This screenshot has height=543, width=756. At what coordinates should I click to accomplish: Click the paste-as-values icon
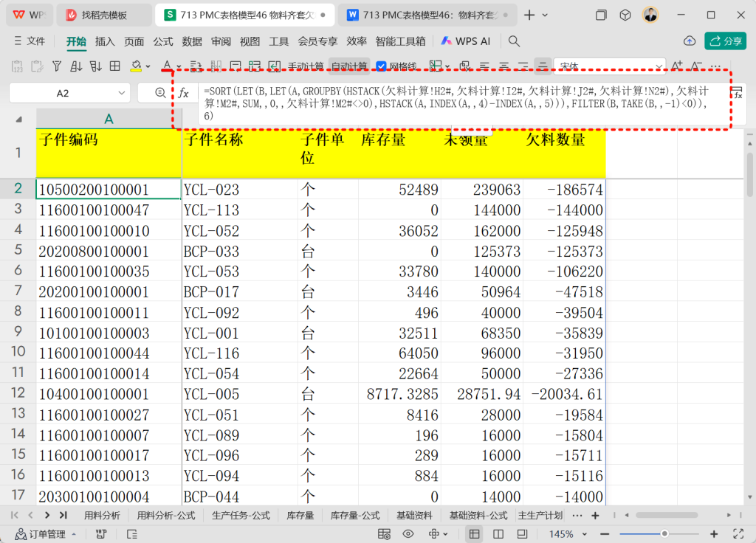[17, 66]
